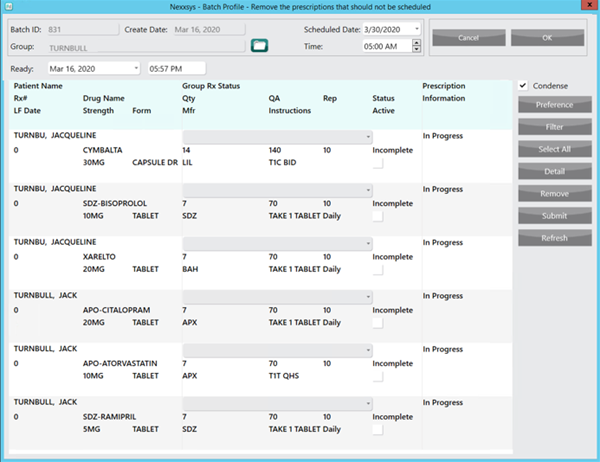Check the Active box for SDZ-BISOPROLOL
The height and width of the screenshot is (462, 600).
click(x=378, y=216)
